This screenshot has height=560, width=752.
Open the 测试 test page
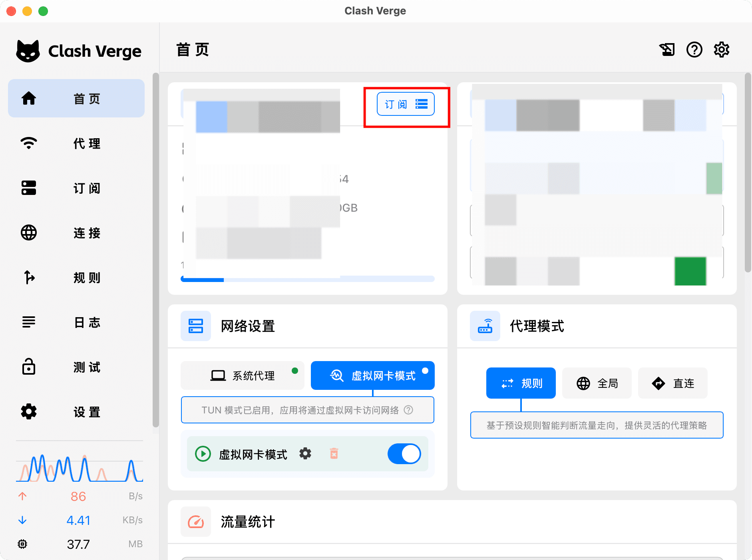[x=76, y=367]
